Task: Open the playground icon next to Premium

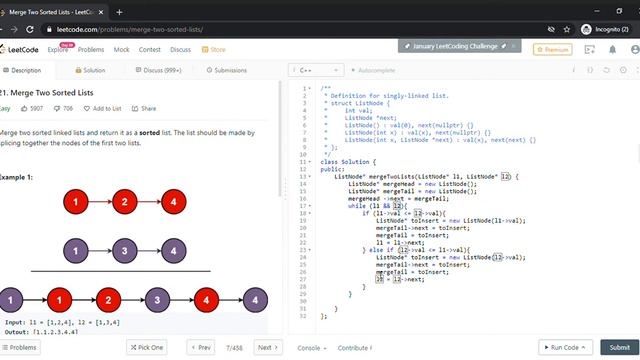Action: tap(589, 49)
